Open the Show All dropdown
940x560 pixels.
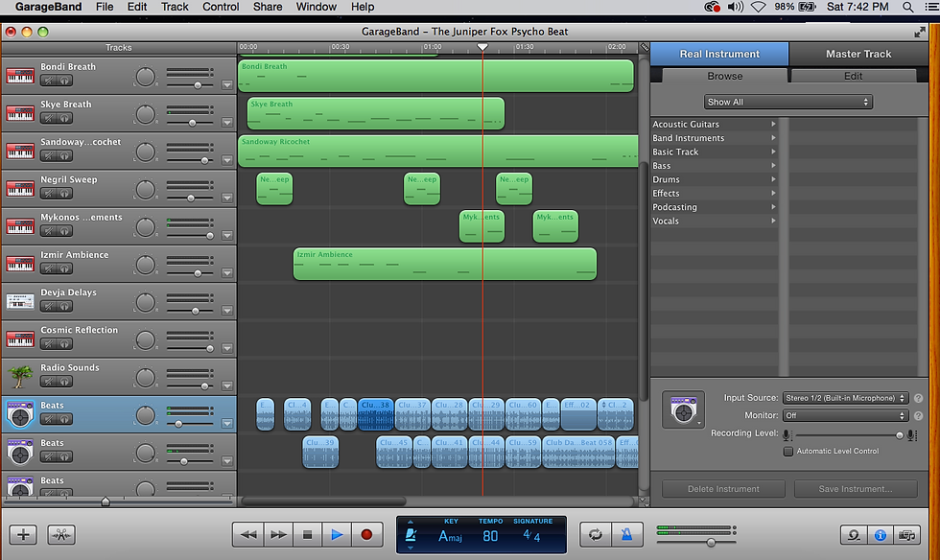[787, 102]
